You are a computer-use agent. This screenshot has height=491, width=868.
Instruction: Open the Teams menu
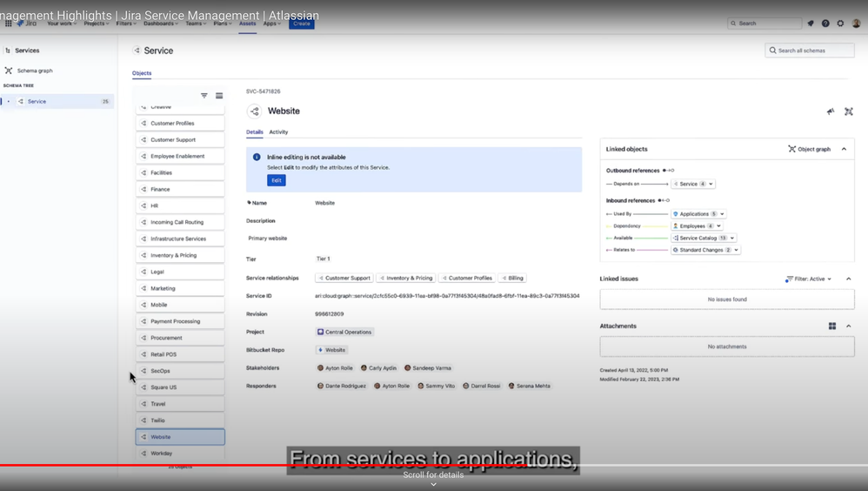tap(196, 24)
